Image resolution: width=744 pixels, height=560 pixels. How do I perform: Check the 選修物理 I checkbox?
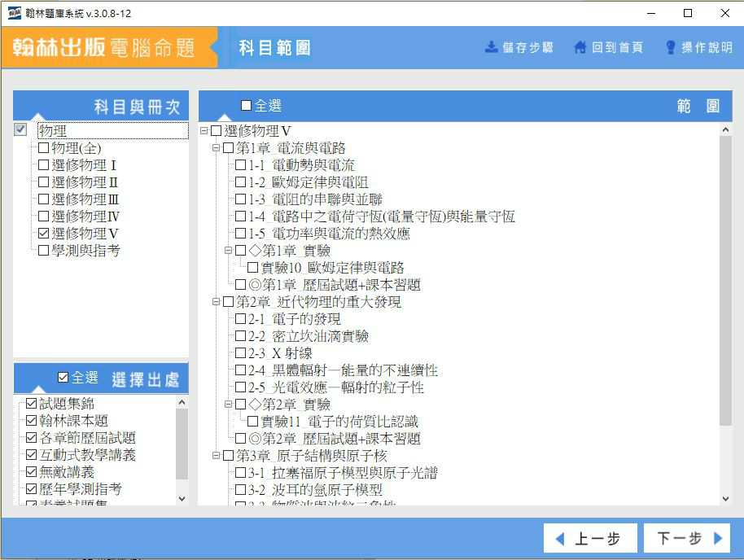click(x=43, y=164)
